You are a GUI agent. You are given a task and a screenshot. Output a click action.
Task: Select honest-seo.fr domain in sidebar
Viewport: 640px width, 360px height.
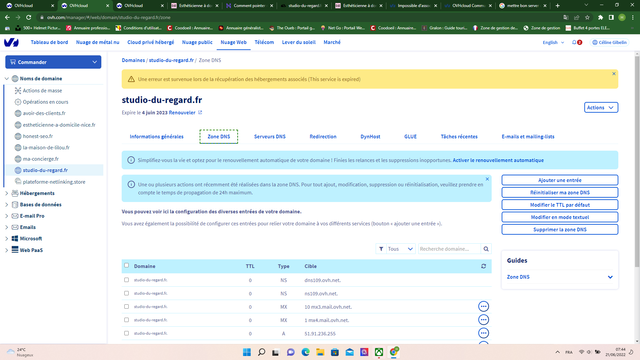pyautogui.click(x=38, y=136)
